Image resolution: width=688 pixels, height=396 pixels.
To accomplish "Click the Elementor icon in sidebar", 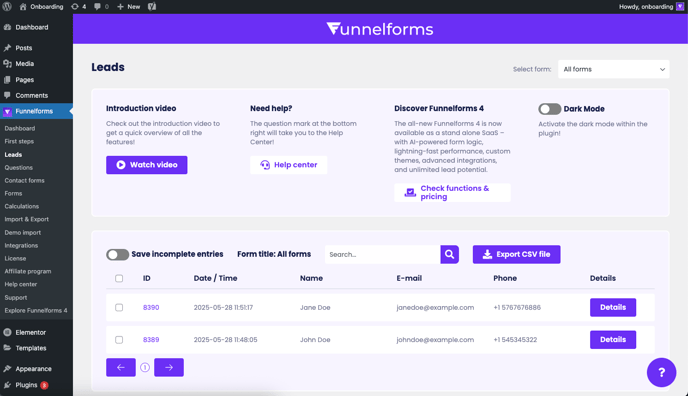I will click(7, 332).
